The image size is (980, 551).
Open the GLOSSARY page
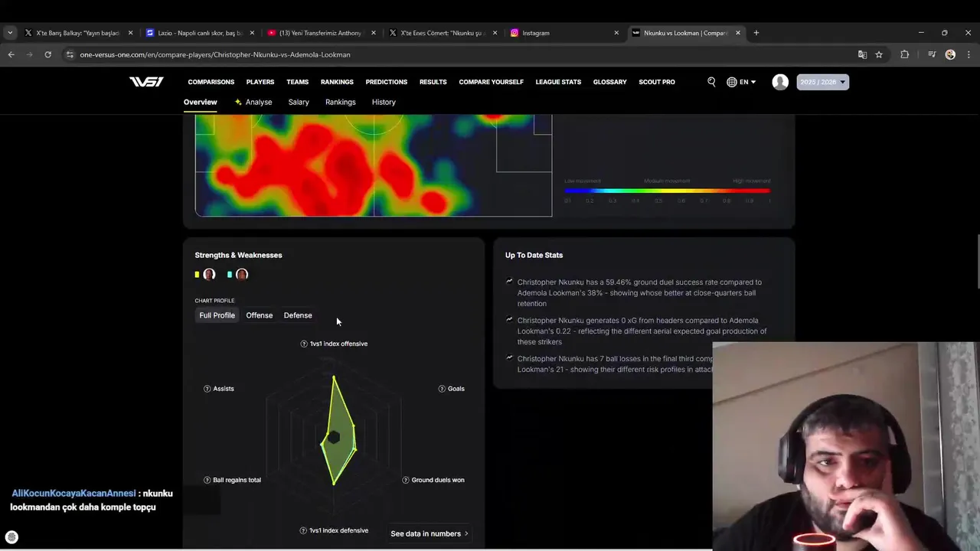coord(610,82)
